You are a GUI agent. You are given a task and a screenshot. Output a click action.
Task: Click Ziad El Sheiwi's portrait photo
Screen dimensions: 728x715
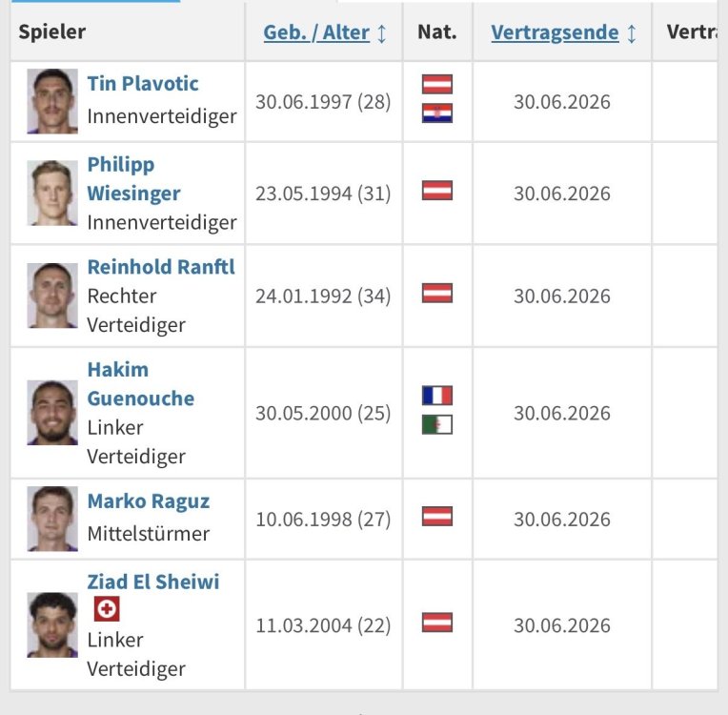[52, 624]
